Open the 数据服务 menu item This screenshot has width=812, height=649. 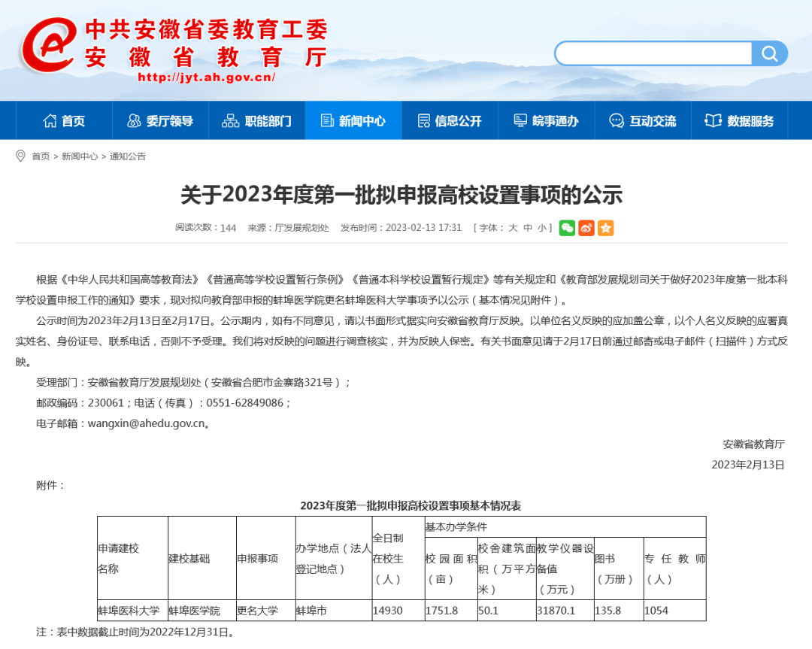(751, 120)
